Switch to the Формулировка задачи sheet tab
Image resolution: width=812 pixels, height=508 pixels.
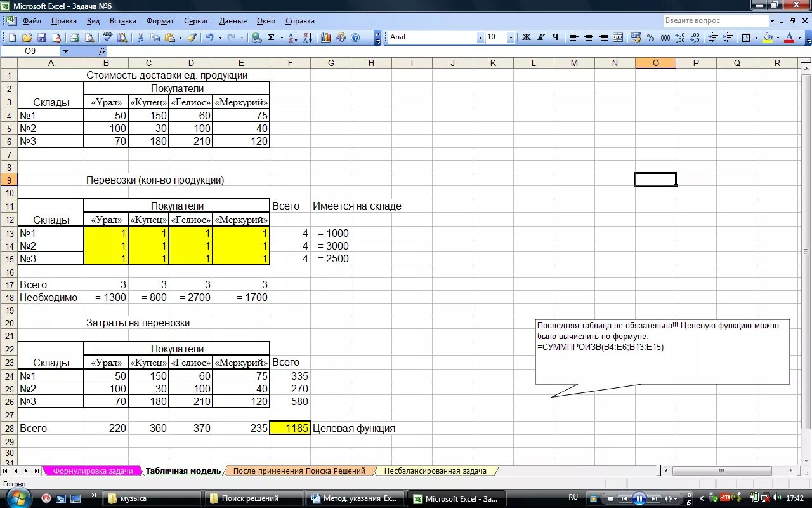[x=93, y=471]
